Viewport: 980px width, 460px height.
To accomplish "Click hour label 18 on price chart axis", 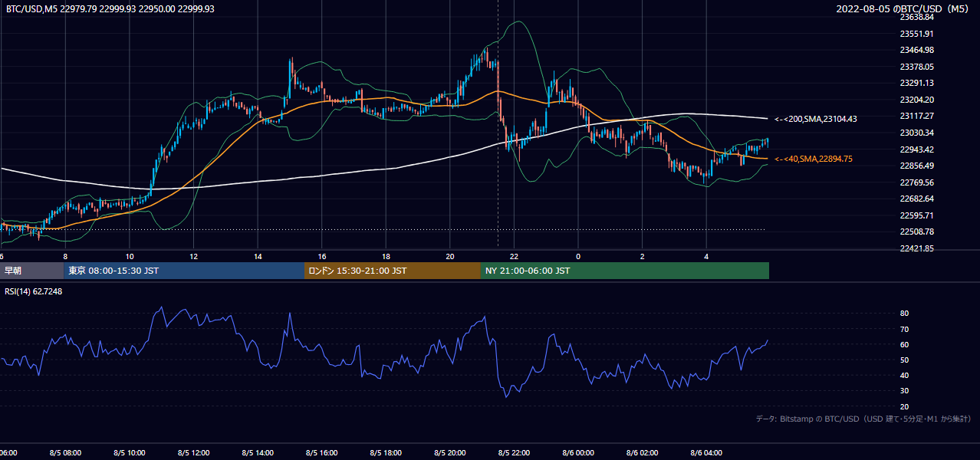I will (x=386, y=256).
